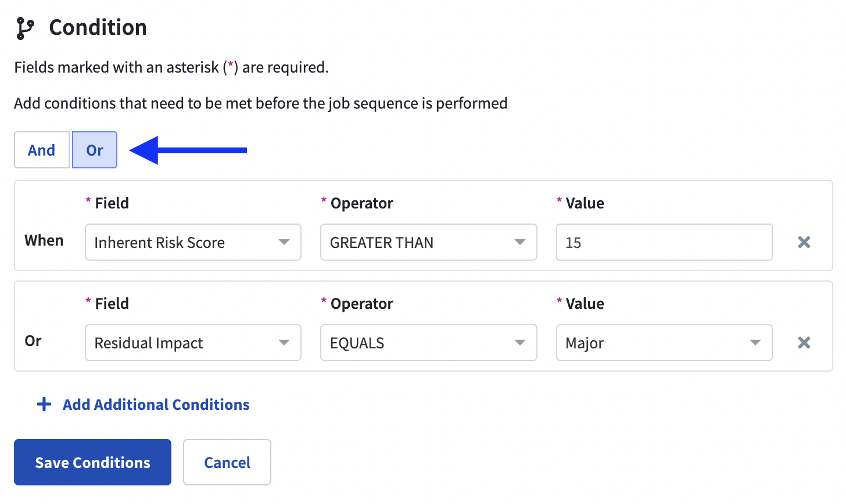Cancel the condition editing
This screenshot has width=846, height=504.
pos(227,462)
